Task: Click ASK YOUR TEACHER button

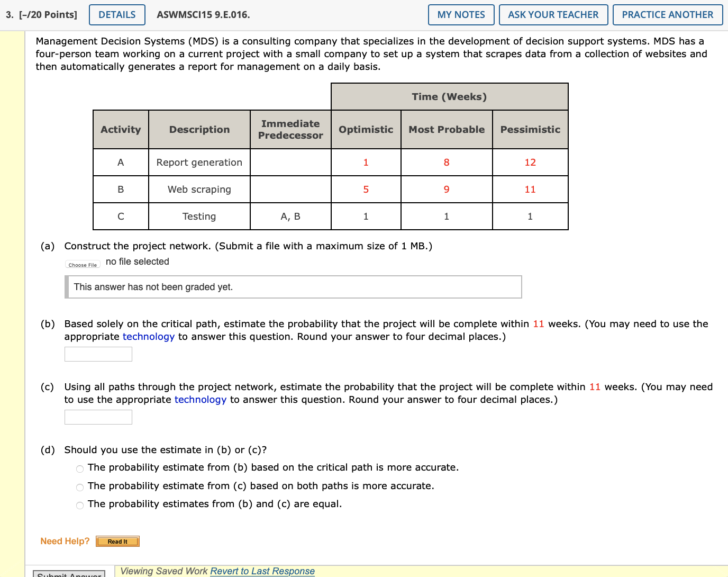Action: click(x=553, y=15)
